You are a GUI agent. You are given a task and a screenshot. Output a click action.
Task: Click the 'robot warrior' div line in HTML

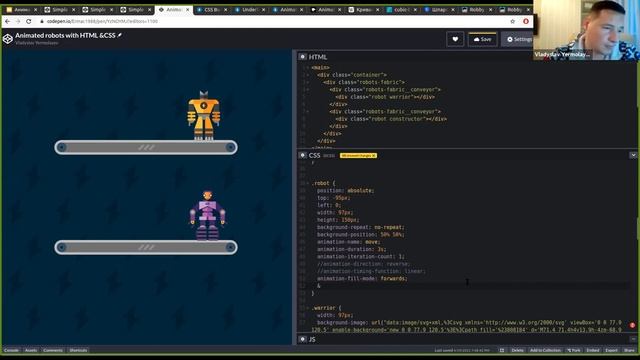click(x=385, y=97)
